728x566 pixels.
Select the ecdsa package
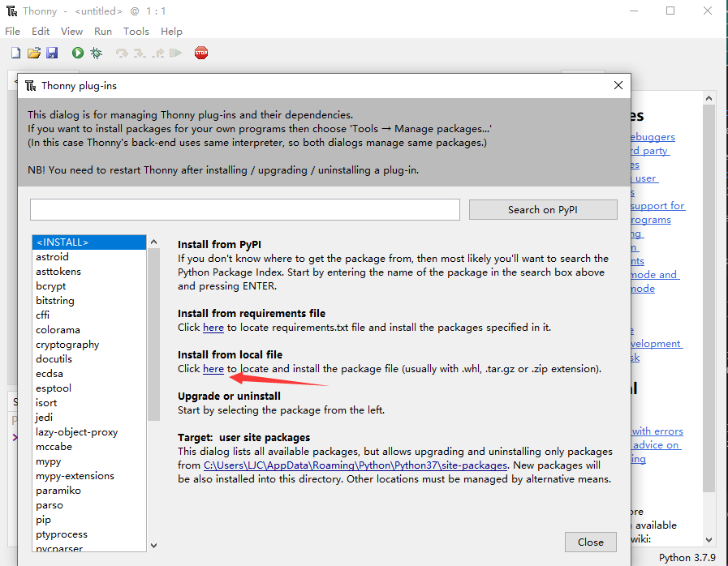click(x=89, y=374)
